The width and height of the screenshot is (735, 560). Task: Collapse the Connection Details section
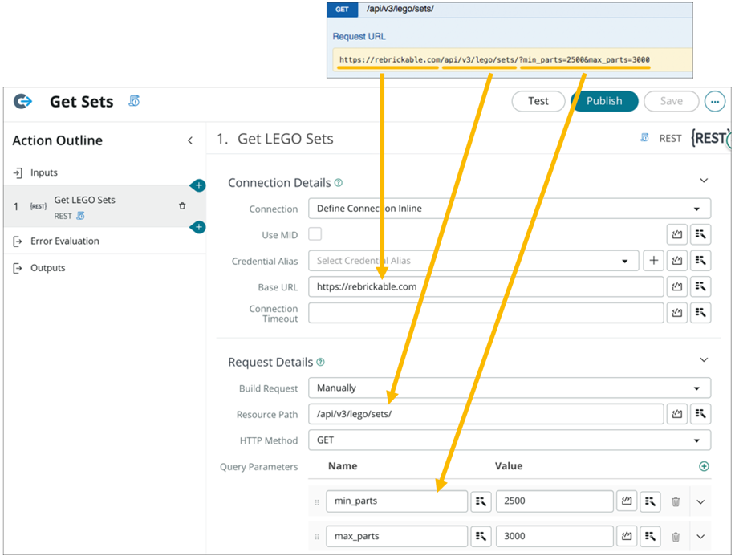click(x=704, y=181)
